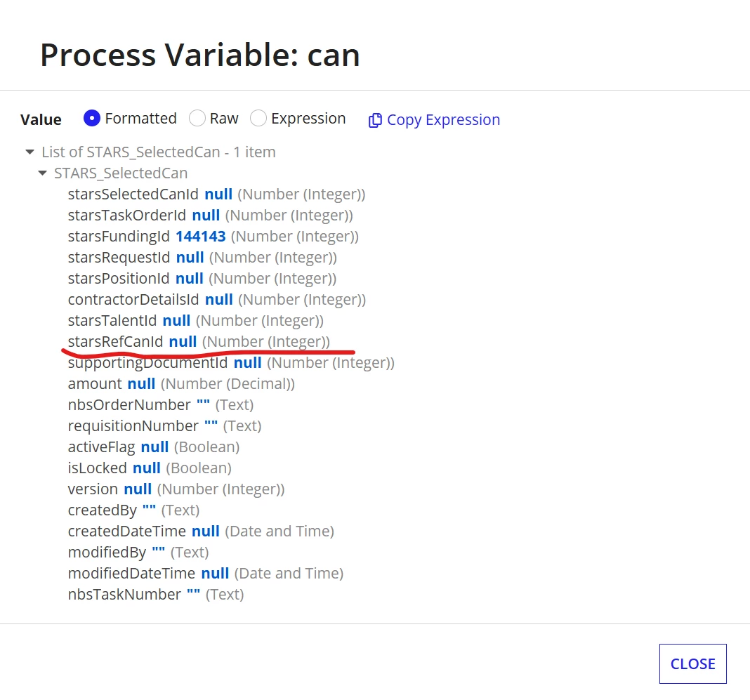Click the createdDateTime field row
750x700 pixels.
coord(201,531)
